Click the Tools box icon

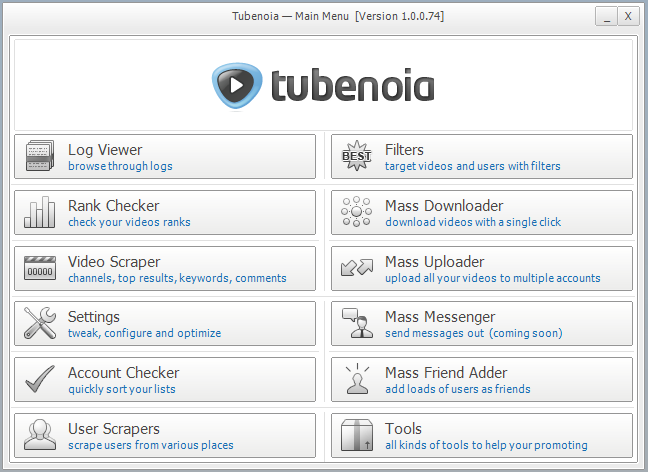coord(357,435)
